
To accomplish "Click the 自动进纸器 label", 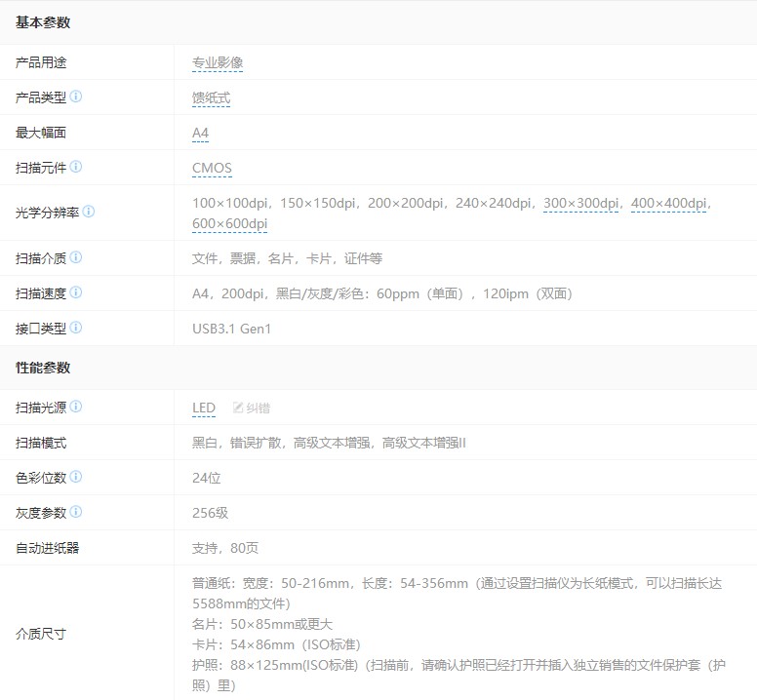I will click(x=47, y=548).
